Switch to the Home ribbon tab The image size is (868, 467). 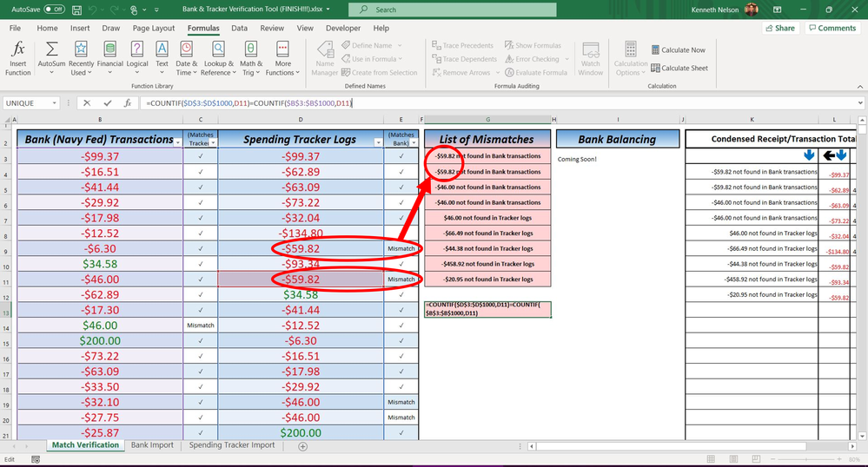coord(47,29)
